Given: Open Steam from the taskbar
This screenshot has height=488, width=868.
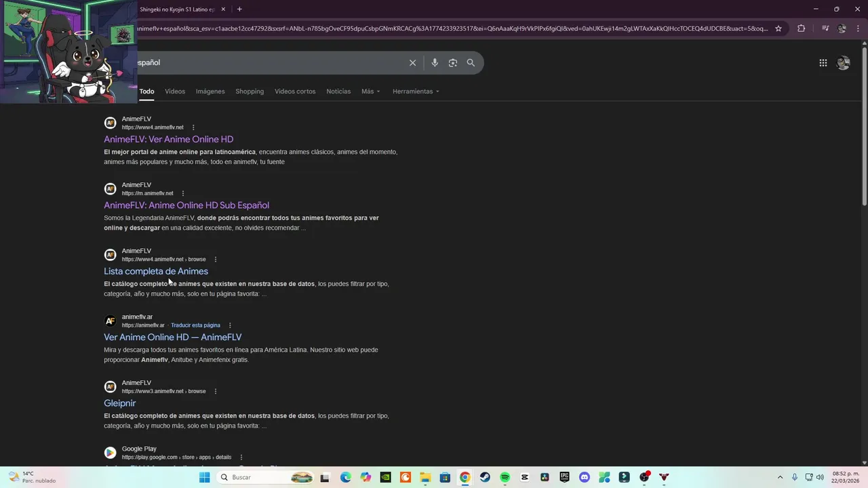Looking at the screenshot, I should click(x=485, y=477).
